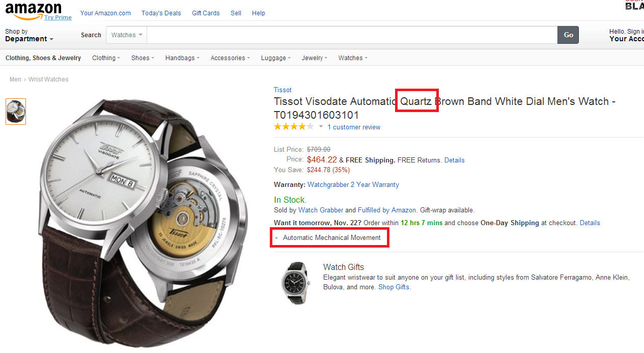Go to Gift Cards
The width and height of the screenshot is (644, 353).
[x=206, y=13]
